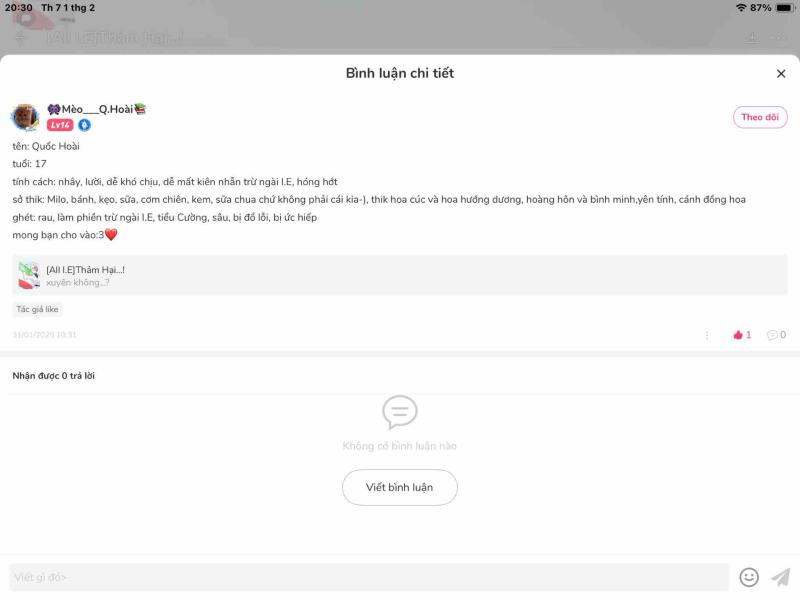800x600 pixels.
Task: Tap the blue badge beside Lv14
Action: click(85, 125)
